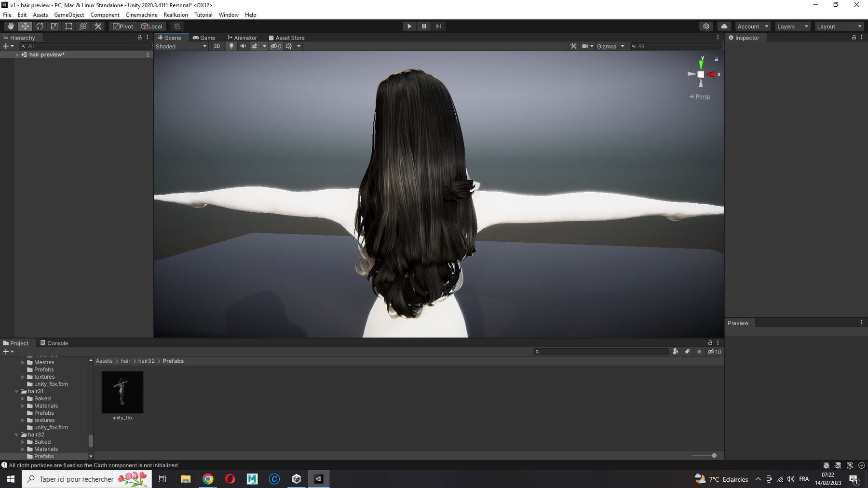The width and height of the screenshot is (868, 488).
Task: Open the GameObject menu
Action: (x=69, y=15)
